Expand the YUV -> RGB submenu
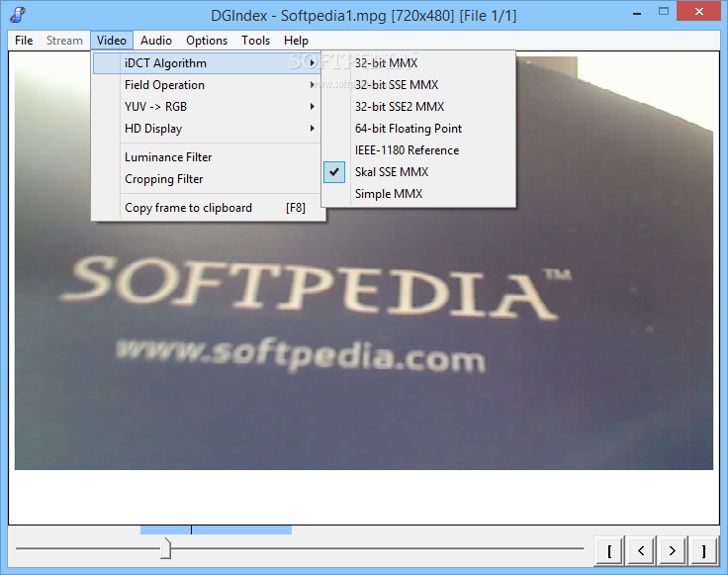The width and height of the screenshot is (728, 575). pos(207,107)
